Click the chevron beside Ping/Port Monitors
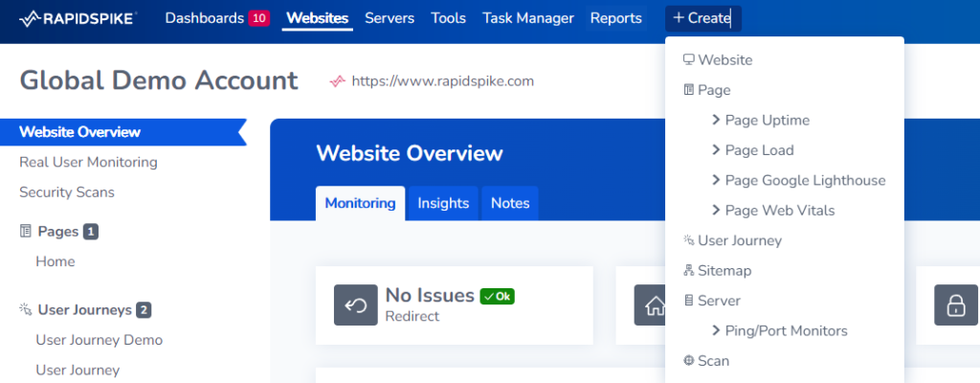Viewport: 980px width, 383px height. pyautogui.click(x=716, y=329)
